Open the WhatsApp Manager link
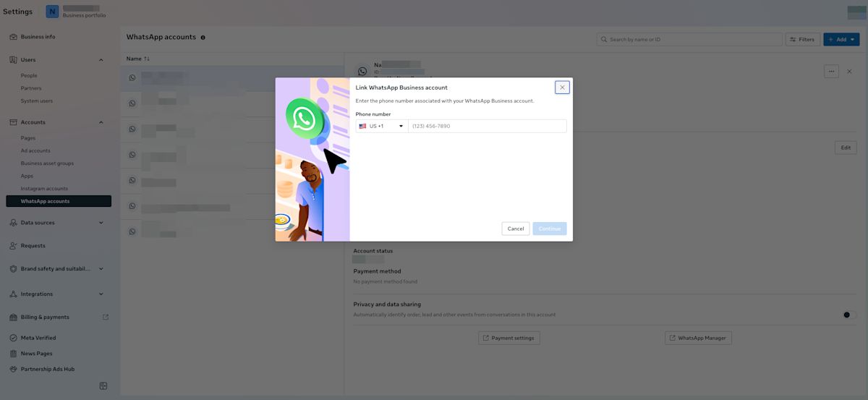 [x=698, y=338]
